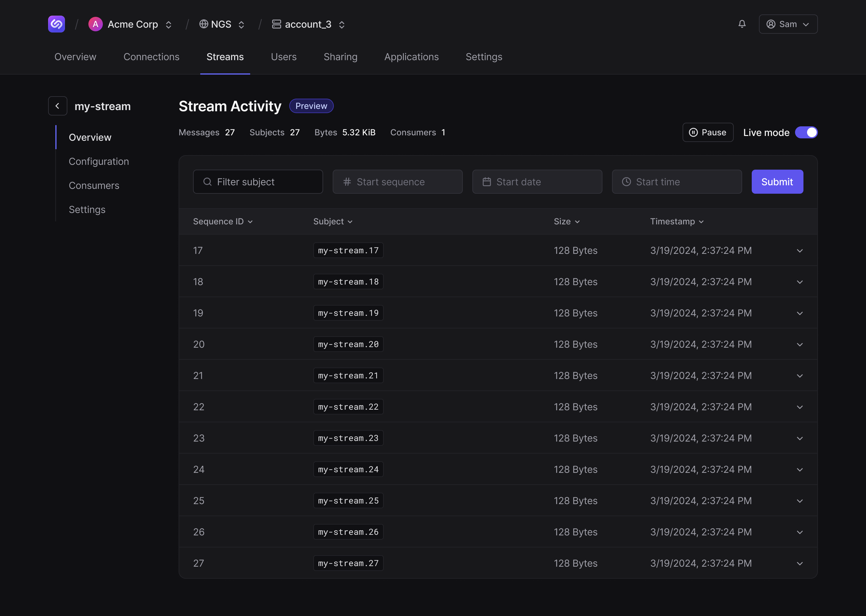Click the my-stream title in sidebar
Viewport: 866px width, 616px height.
click(x=103, y=106)
